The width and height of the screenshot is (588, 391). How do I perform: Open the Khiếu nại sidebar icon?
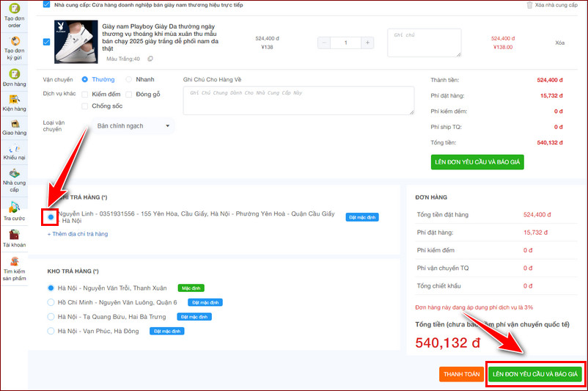point(14,150)
